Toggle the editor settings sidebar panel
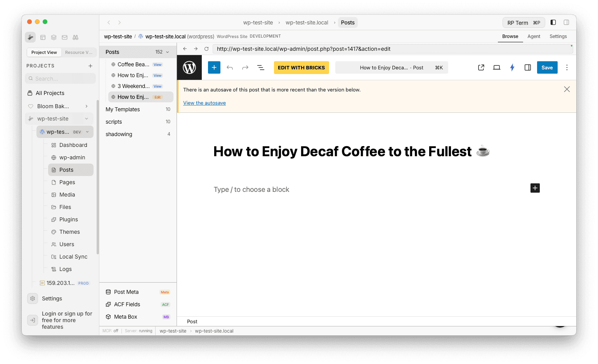Viewport: 598px width, 364px height. click(528, 67)
